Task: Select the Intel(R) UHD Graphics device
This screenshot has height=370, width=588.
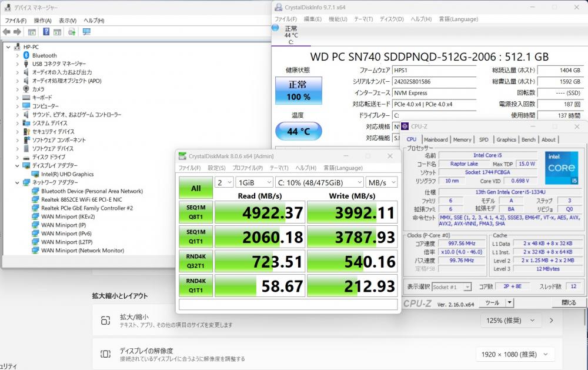Action: coord(67,174)
